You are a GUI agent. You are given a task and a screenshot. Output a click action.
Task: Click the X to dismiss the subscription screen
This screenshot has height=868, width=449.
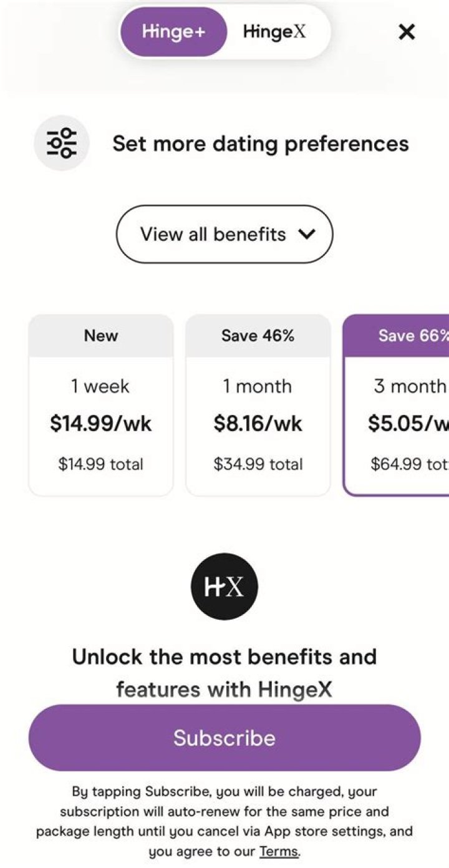[407, 32]
